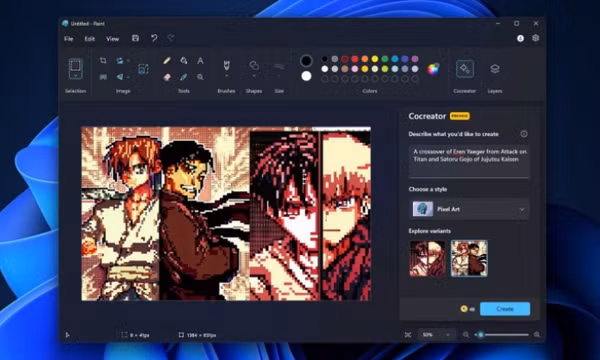Pick the red palette swatch
Viewport: 600px width, 360px height.
pos(355,59)
